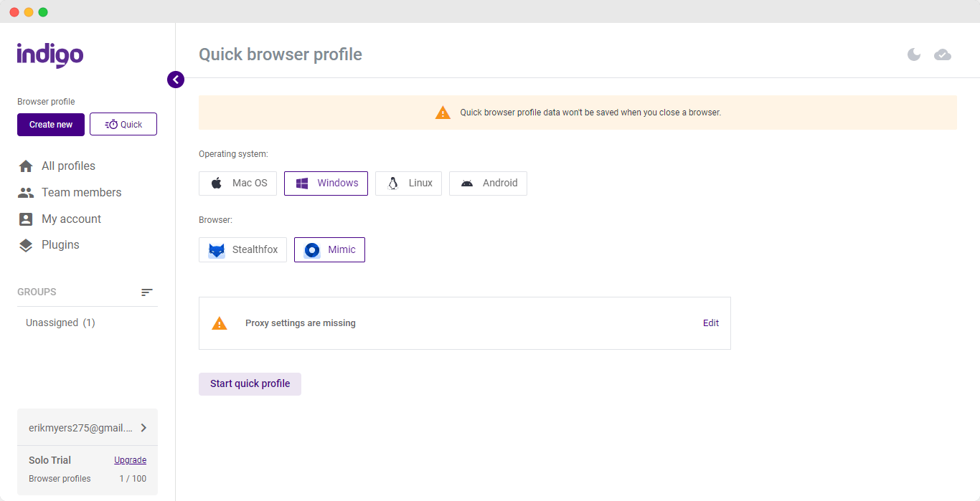Collapse the sidebar with the arrow button
Image resolution: width=980 pixels, height=501 pixels.
(176, 80)
